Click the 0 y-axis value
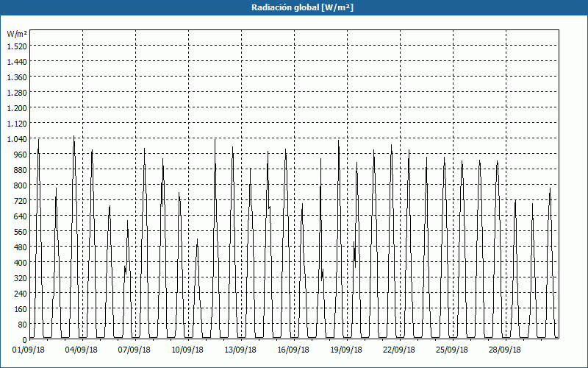The image size is (588, 368). coord(25,340)
